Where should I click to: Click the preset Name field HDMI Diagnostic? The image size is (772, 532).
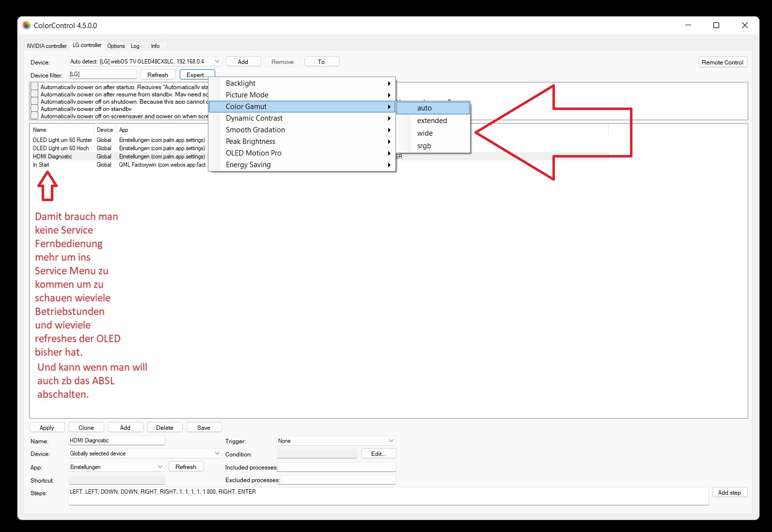pyautogui.click(x=117, y=440)
